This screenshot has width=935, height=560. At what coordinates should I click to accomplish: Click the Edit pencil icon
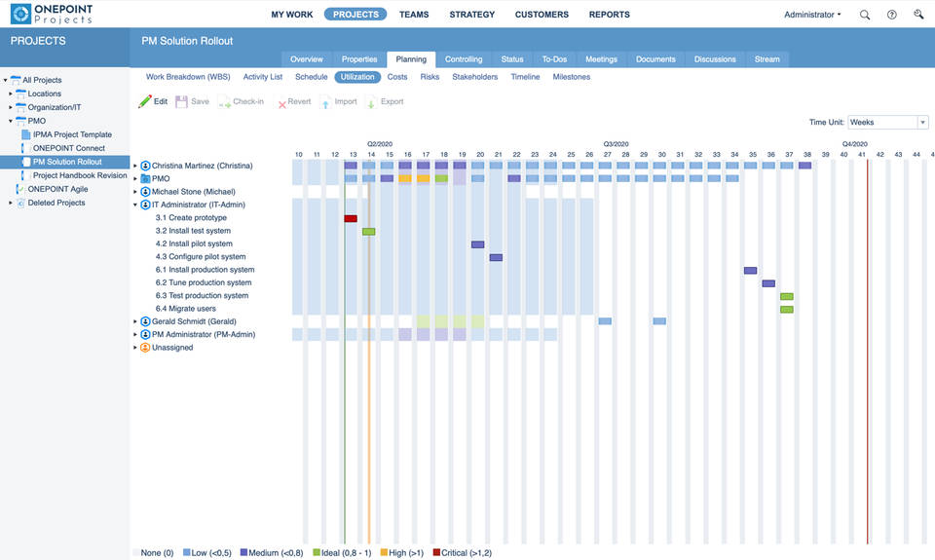[x=145, y=101]
